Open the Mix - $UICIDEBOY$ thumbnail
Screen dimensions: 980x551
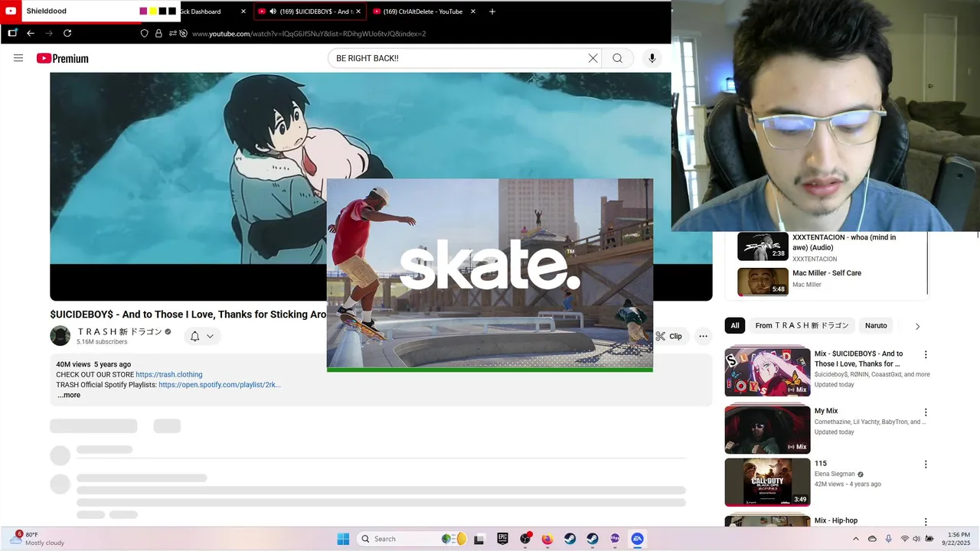(767, 373)
